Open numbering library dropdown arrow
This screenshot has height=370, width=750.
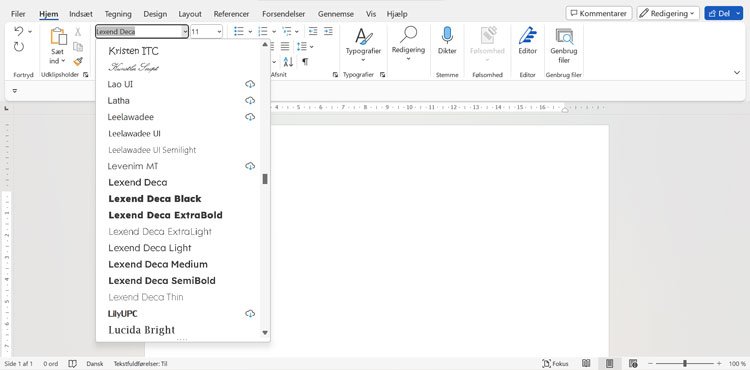click(x=274, y=32)
